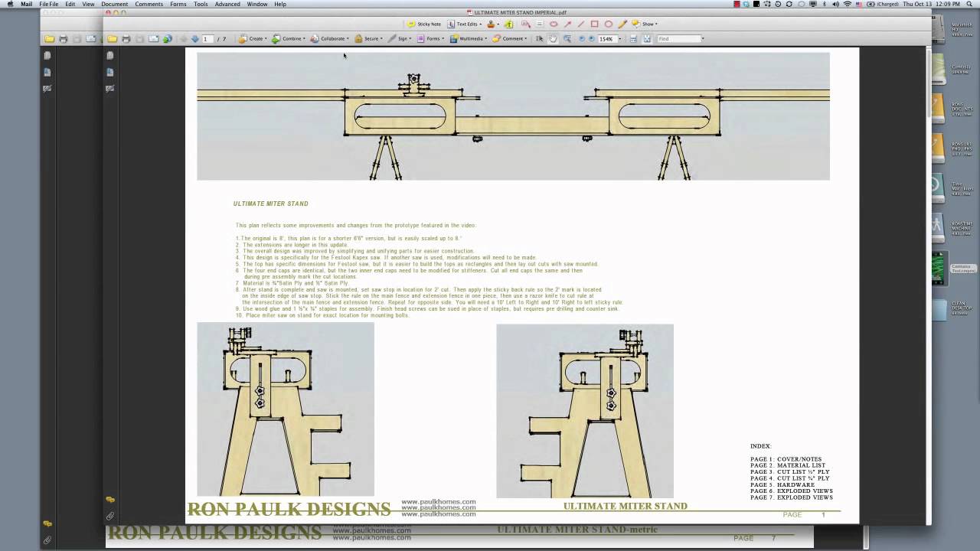Open the Comments panel icon in front window

click(x=110, y=500)
